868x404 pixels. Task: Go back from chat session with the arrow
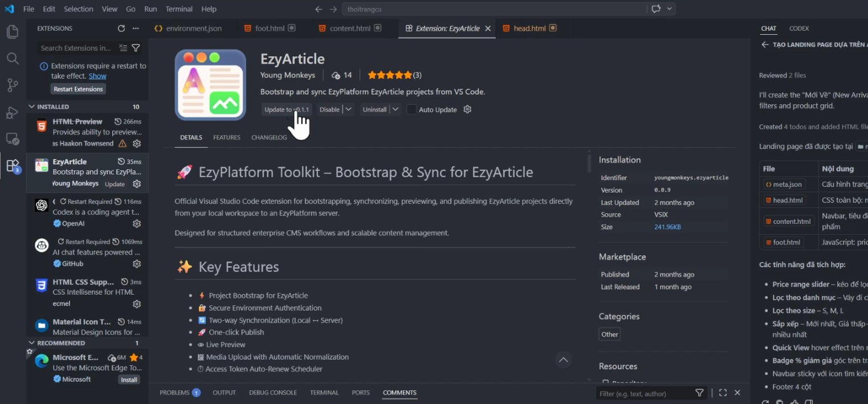point(765,44)
